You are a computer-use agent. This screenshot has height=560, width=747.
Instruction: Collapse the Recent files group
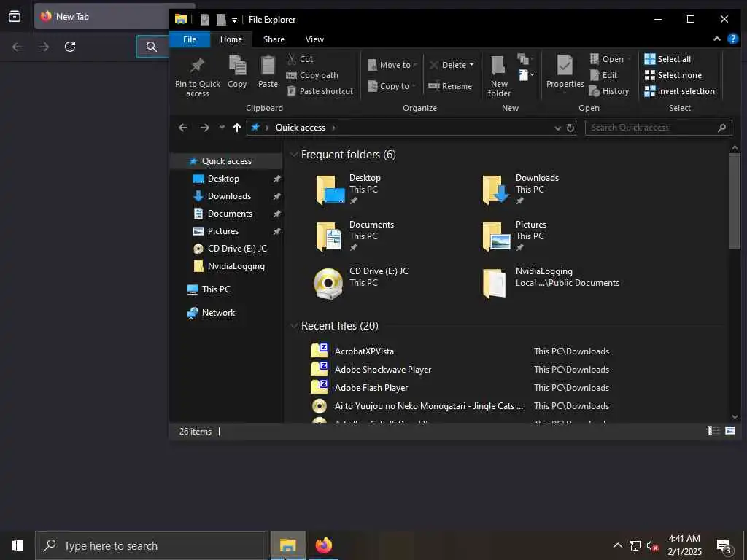(x=295, y=326)
